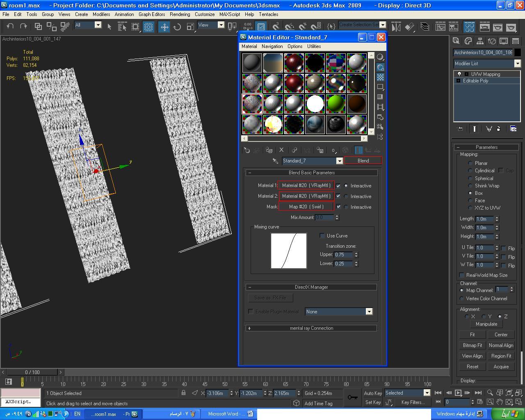Toggle Backlight icon in Material Editor
The image size is (525, 420).
coord(380,67)
